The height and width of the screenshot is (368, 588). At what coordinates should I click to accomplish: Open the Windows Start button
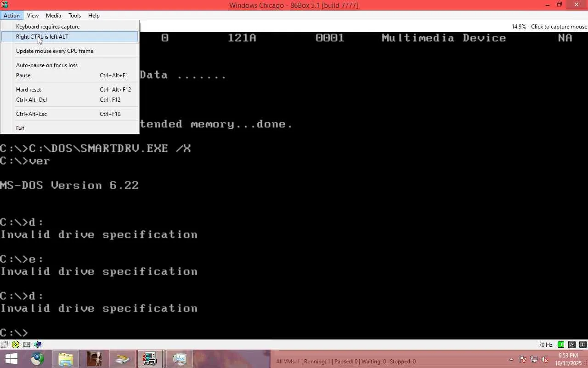(11, 359)
